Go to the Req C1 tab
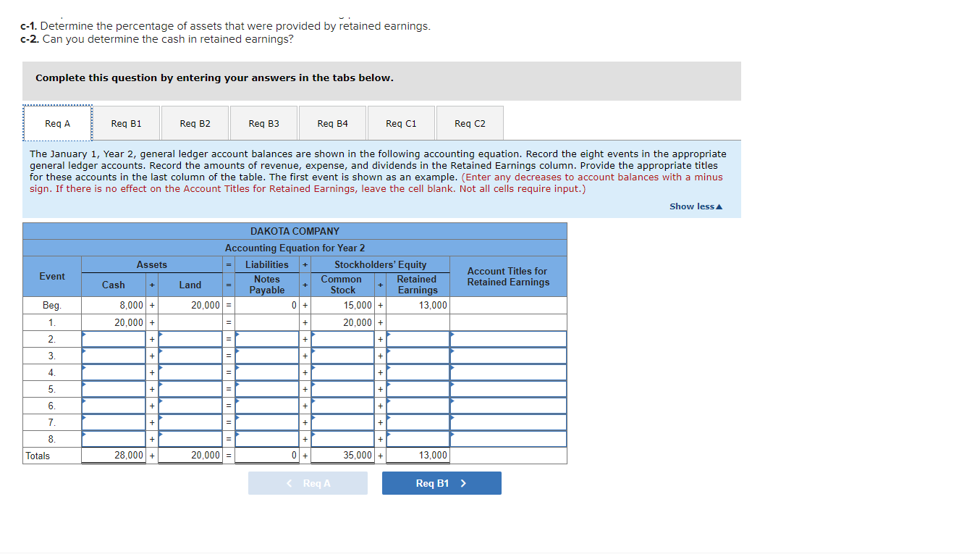 coord(401,123)
